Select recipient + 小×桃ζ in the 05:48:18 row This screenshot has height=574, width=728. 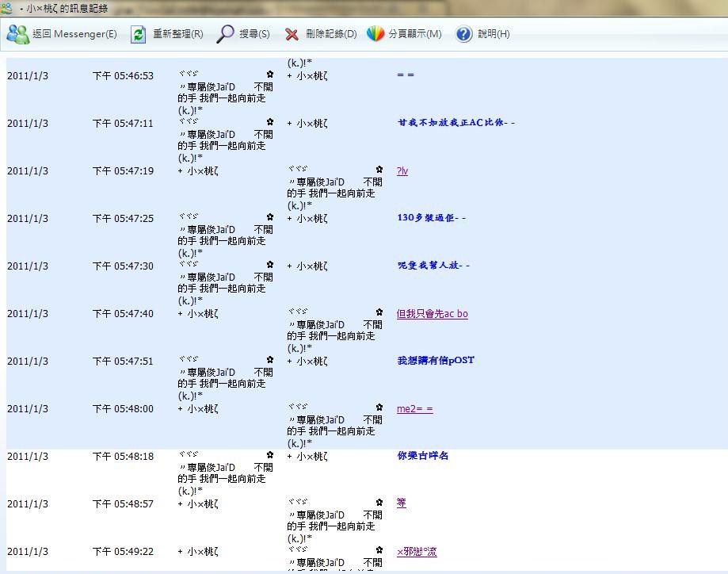(307, 457)
